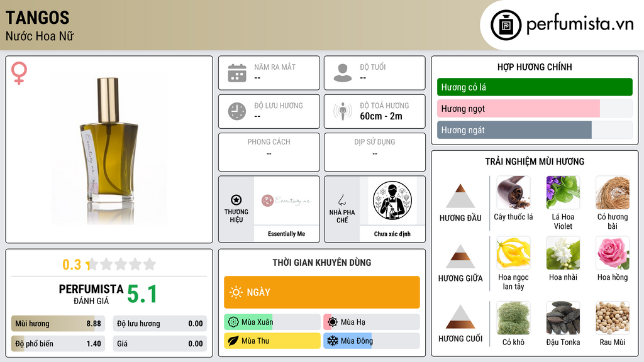
Task: Click the Essentially Me brand name label
Action: pyautogui.click(x=287, y=234)
